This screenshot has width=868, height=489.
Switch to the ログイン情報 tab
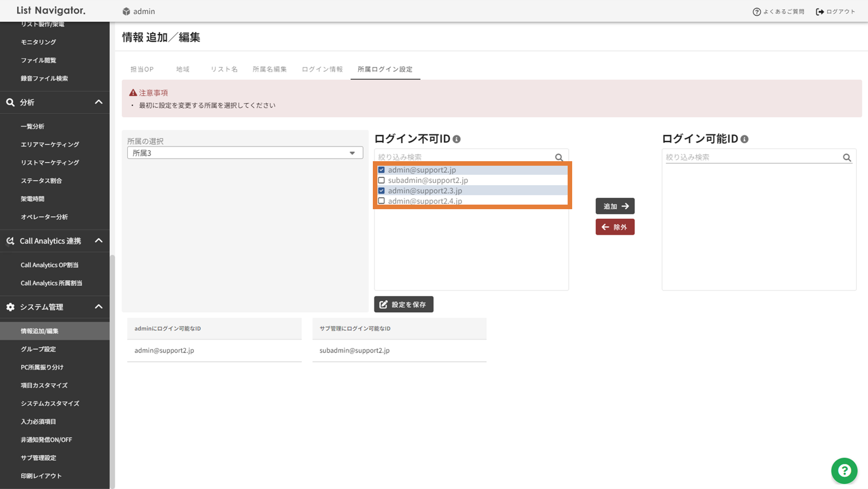tap(322, 69)
